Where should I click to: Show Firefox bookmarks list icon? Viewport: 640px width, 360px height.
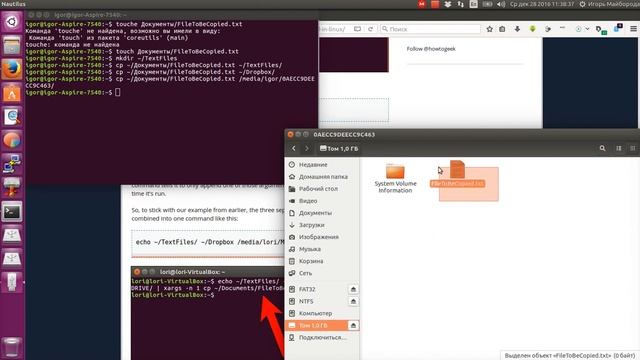tap(502, 29)
